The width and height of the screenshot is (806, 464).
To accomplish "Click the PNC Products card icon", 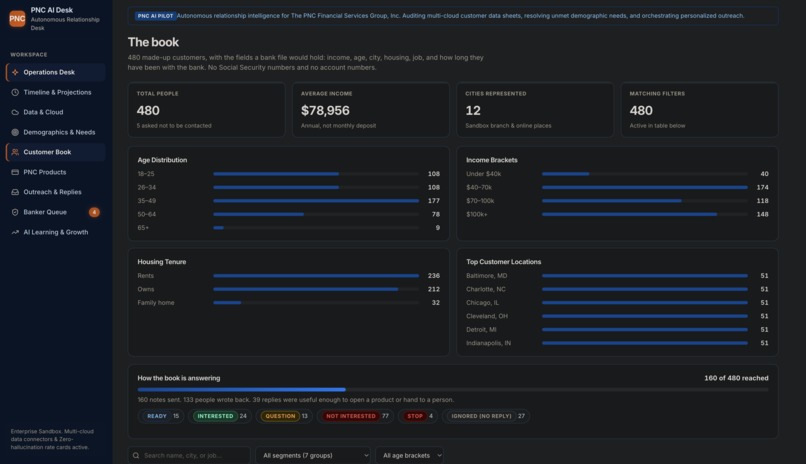I will tap(15, 172).
